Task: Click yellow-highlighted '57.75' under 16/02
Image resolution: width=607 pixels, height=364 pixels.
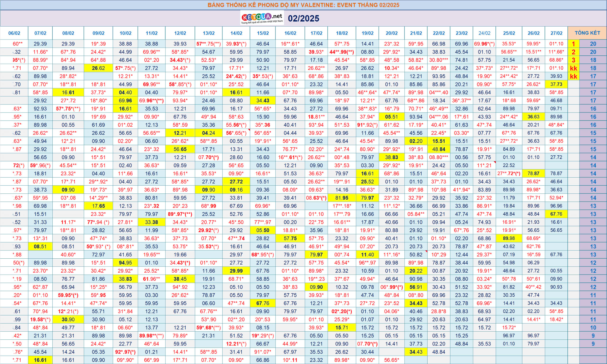Action: click(x=290, y=238)
